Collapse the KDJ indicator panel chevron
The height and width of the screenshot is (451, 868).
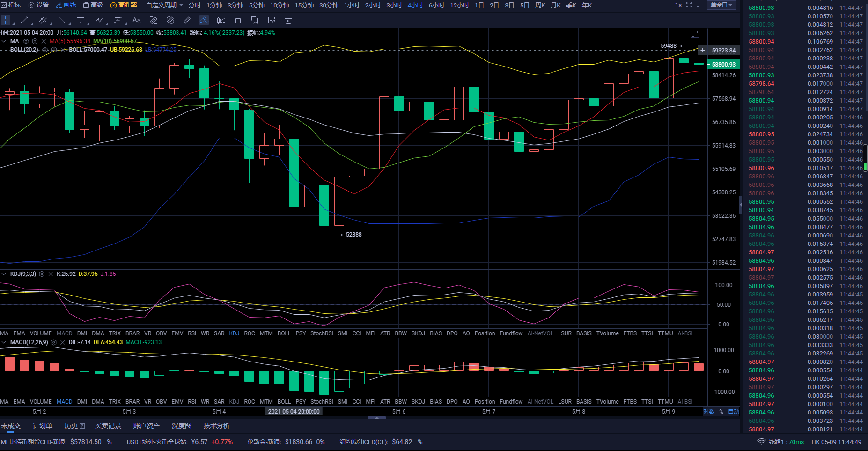point(4,274)
